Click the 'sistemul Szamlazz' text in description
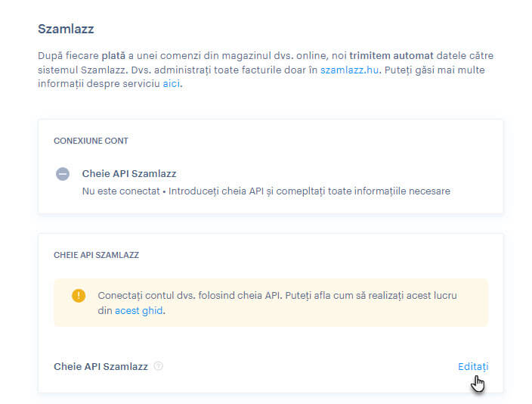 click(x=83, y=70)
